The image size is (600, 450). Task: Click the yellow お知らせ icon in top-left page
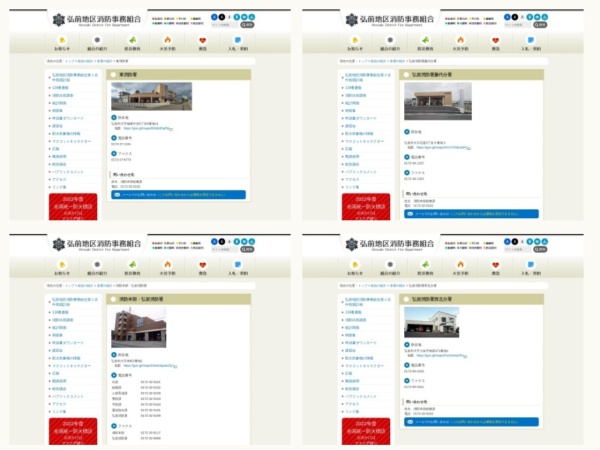[x=60, y=43]
